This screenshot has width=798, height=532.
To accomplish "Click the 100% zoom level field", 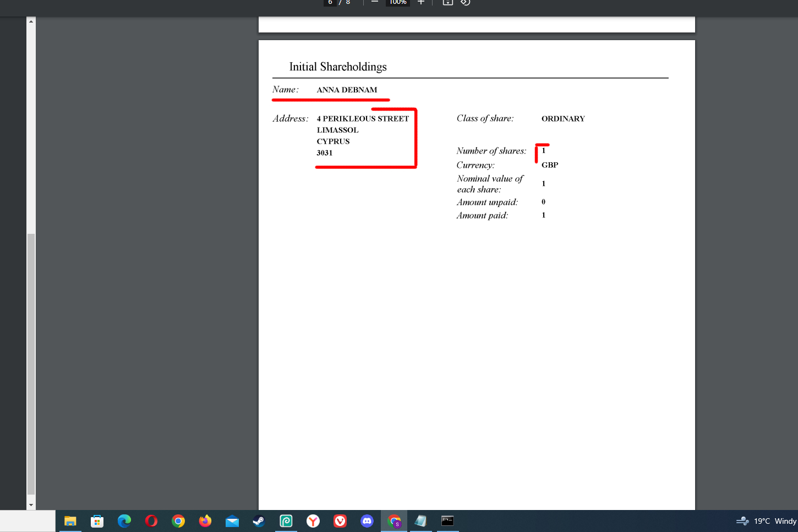I will pos(398,3).
